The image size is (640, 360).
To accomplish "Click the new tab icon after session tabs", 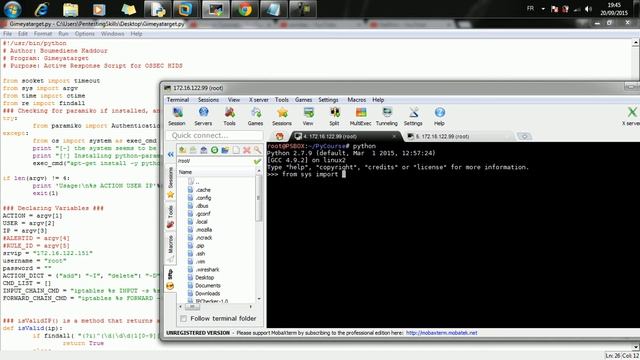I will pos(524,136).
